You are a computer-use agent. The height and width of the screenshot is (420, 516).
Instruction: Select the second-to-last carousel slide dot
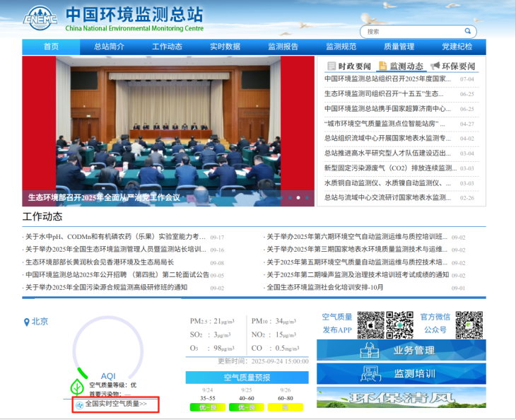point(298,198)
